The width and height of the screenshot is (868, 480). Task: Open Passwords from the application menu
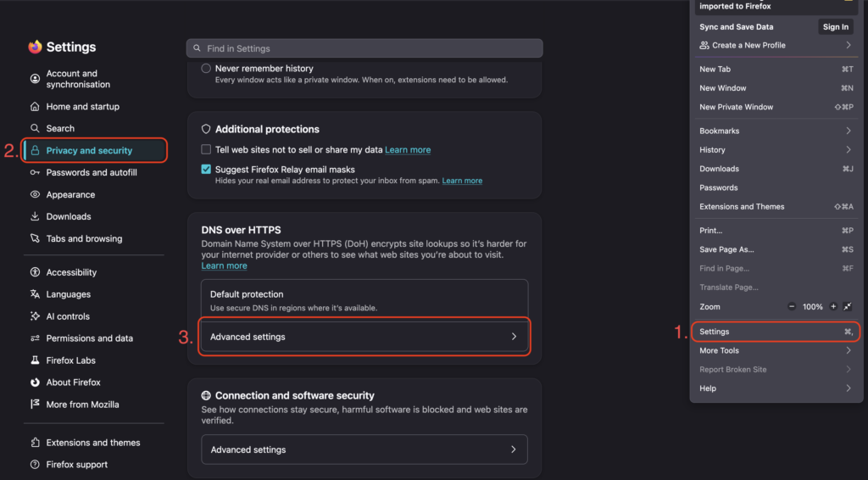776,187
